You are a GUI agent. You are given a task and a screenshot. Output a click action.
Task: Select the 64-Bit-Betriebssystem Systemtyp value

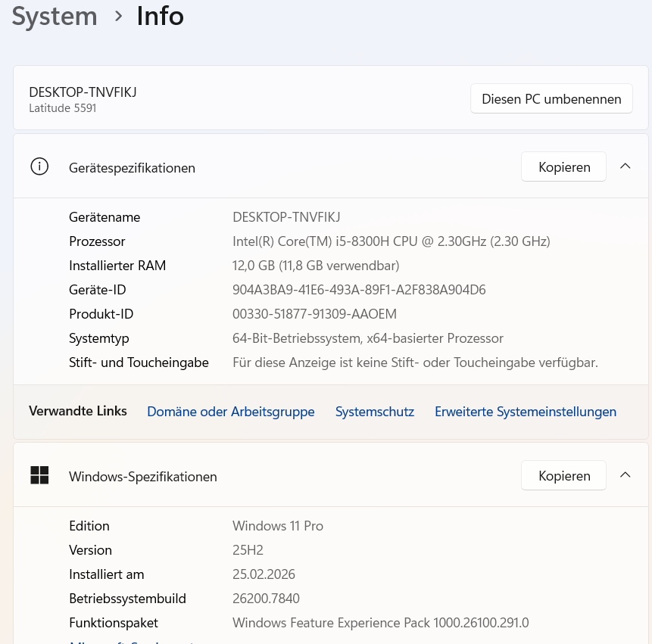[368, 338]
